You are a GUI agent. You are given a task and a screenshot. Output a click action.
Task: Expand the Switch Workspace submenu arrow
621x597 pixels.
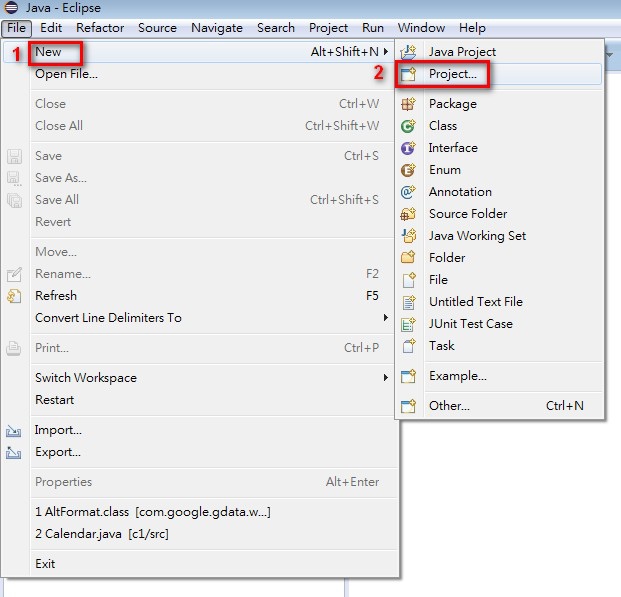pyautogui.click(x=385, y=378)
